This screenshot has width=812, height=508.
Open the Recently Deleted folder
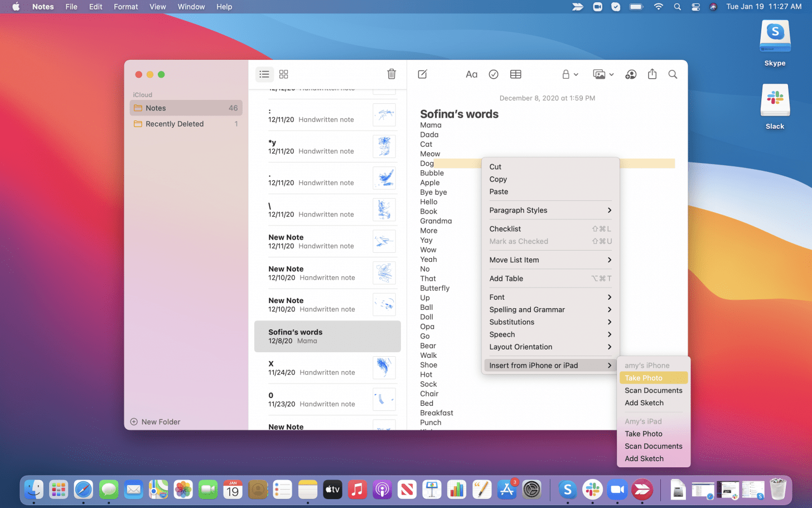tap(175, 124)
